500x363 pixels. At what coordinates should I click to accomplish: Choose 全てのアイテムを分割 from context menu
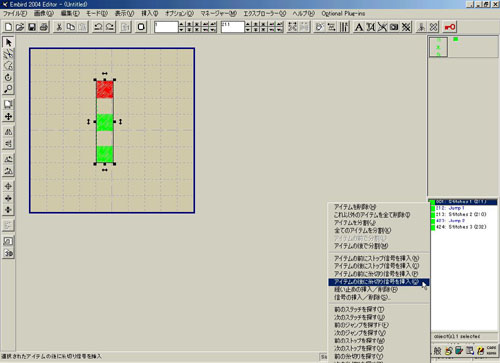(362, 230)
